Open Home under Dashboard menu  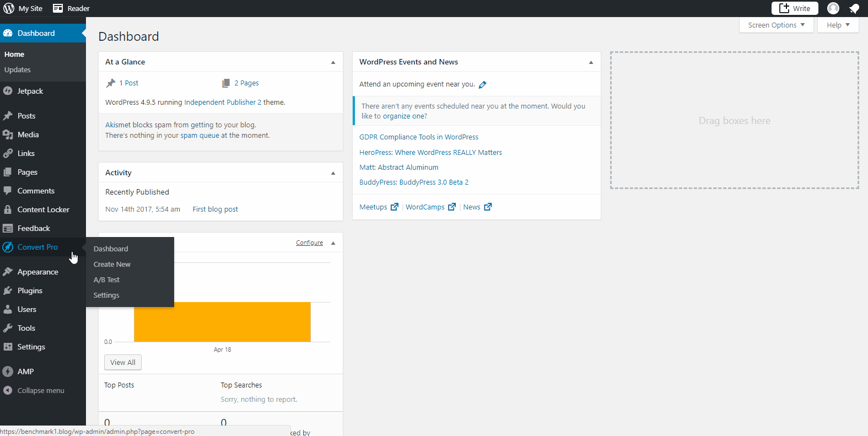tap(14, 55)
